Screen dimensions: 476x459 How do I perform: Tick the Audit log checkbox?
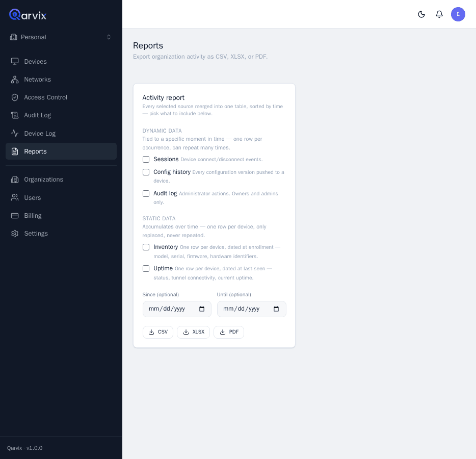146,193
